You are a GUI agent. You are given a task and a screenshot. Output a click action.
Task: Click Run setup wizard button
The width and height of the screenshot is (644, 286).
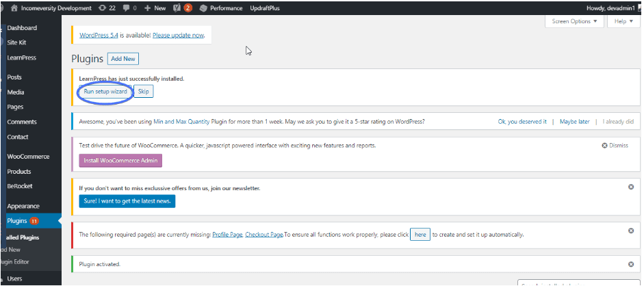pyautogui.click(x=105, y=92)
